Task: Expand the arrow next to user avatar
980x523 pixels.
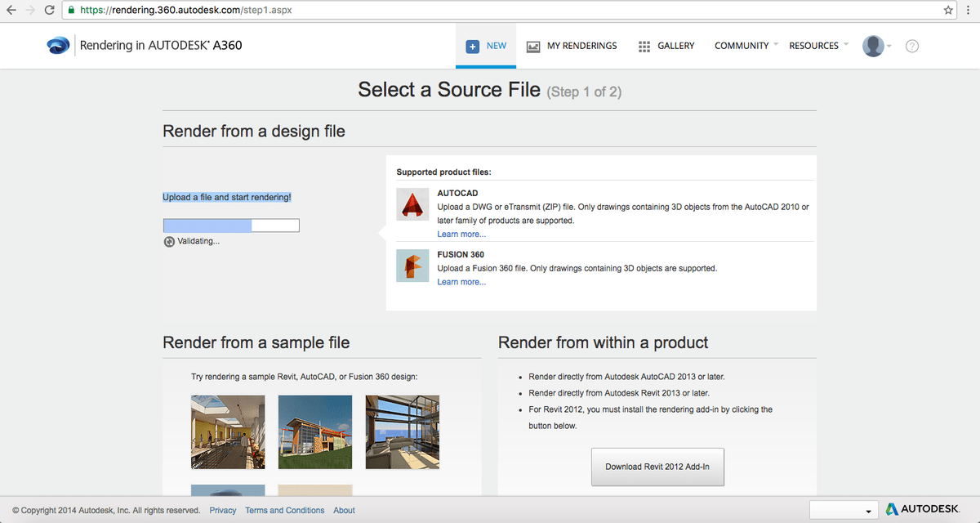Action: click(x=889, y=47)
